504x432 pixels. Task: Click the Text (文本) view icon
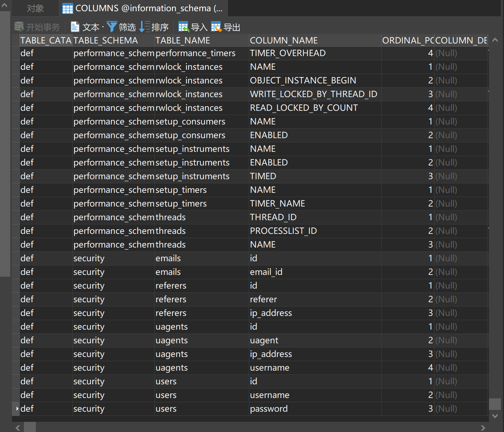(75, 27)
